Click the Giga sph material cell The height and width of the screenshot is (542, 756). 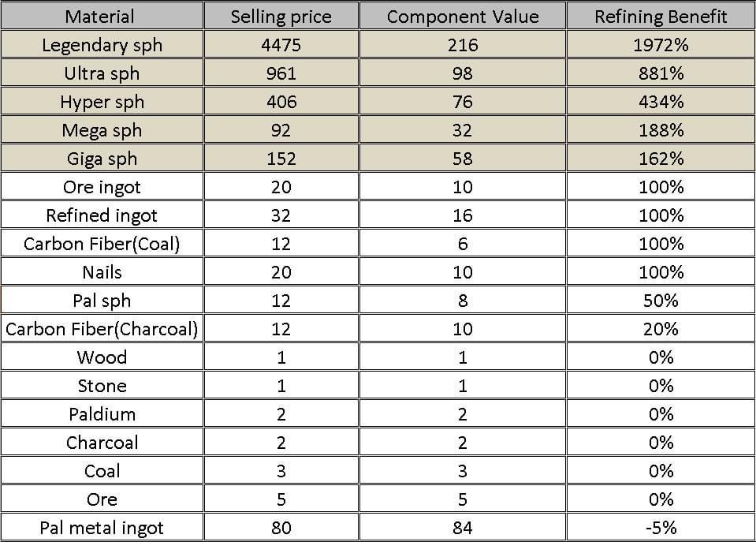pos(102,159)
